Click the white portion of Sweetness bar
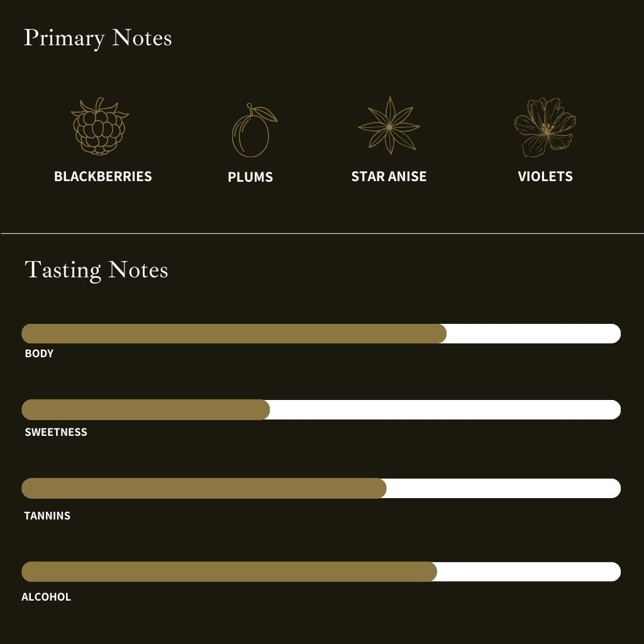 pyautogui.click(x=446, y=409)
